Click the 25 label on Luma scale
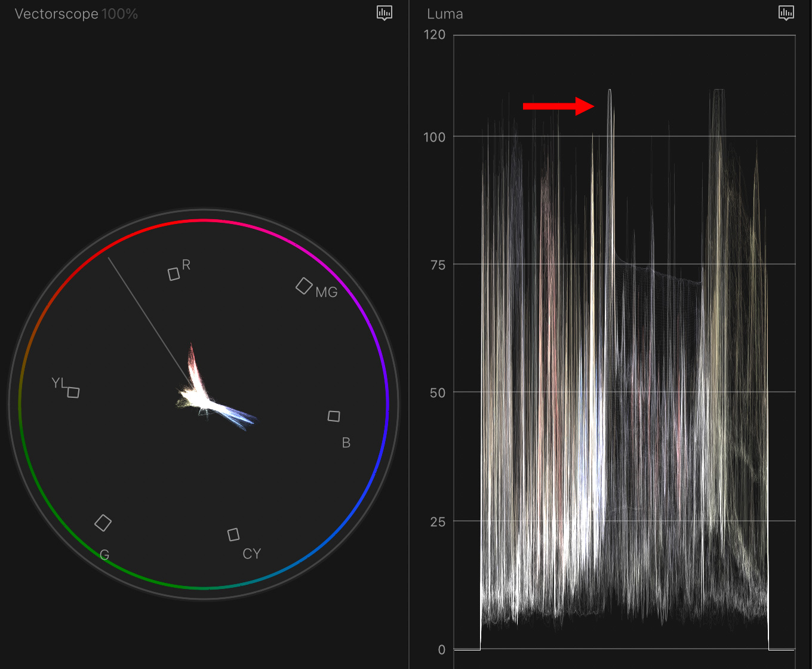Image resolution: width=812 pixels, height=669 pixels. (x=438, y=522)
